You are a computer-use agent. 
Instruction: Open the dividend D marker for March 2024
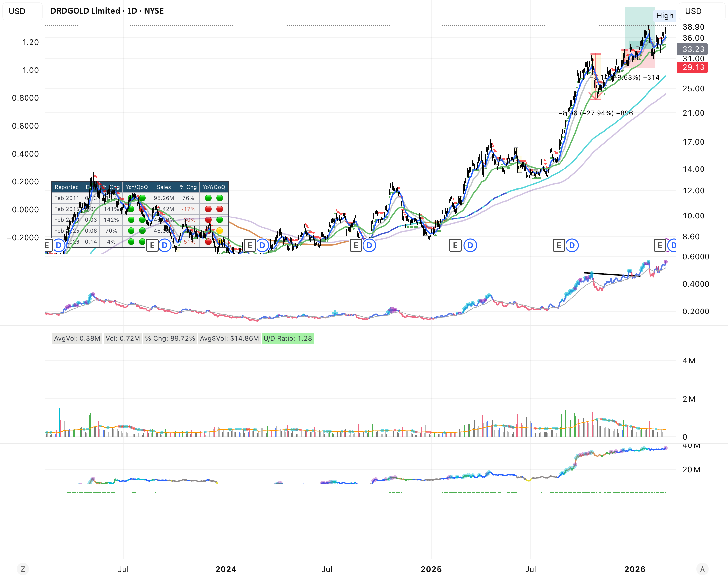point(262,245)
